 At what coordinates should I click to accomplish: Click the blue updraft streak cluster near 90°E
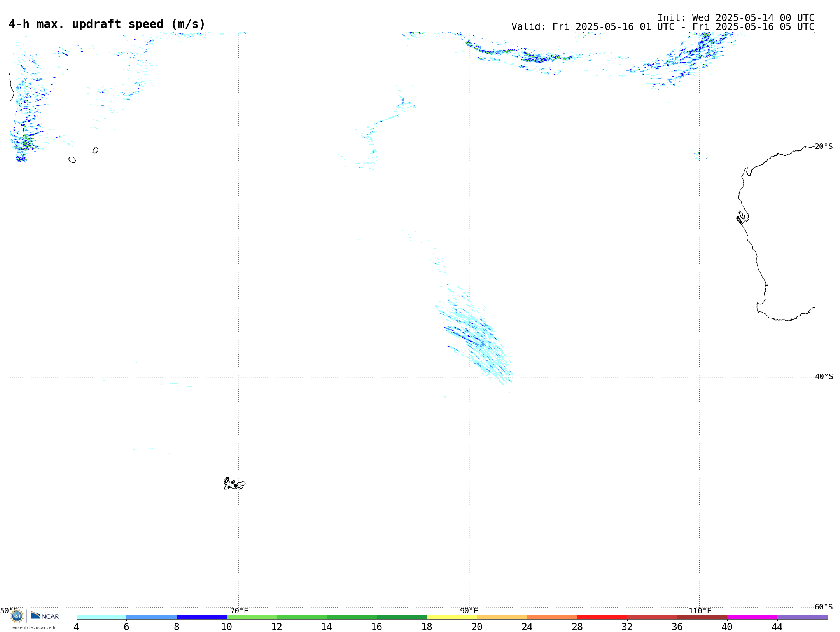(x=474, y=337)
